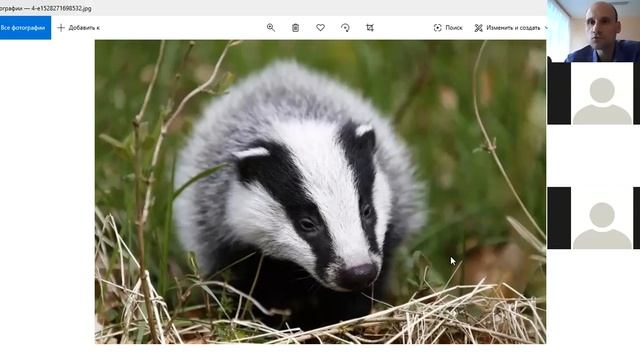Click the file name 4-e1528271698532.jpg in title
This screenshot has width=640, height=360.
pyautogui.click(x=61, y=8)
